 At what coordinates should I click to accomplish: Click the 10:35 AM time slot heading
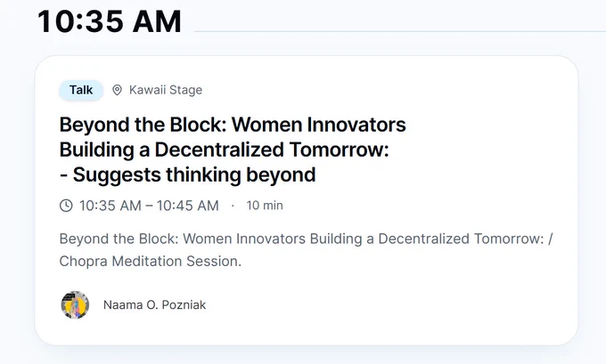(x=110, y=21)
